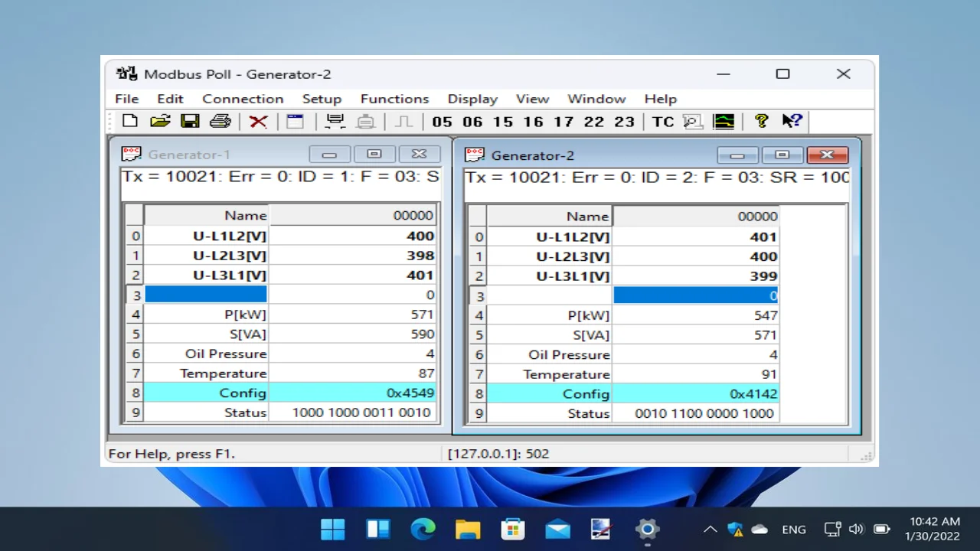
Task: Click the Generator-2 window title icon
Action: [475, 155]
